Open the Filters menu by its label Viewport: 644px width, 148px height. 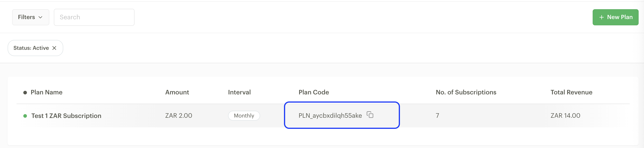click(26, 17)
